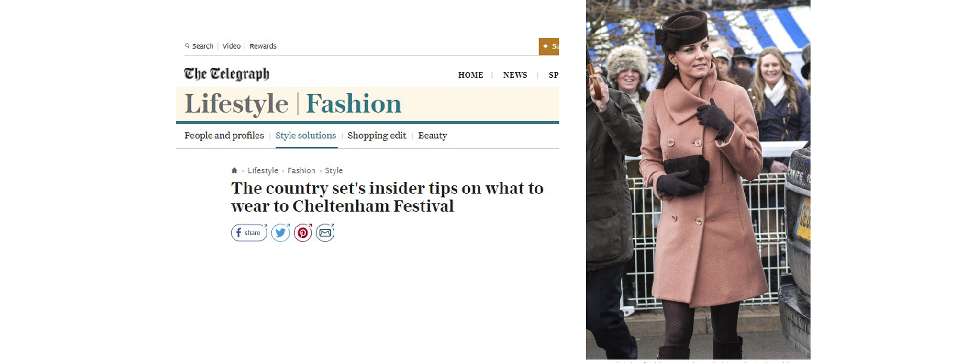This screenshot has height=363, width=980.
Task: Open the People and profiles tab
Action: [x=224, y=136]
